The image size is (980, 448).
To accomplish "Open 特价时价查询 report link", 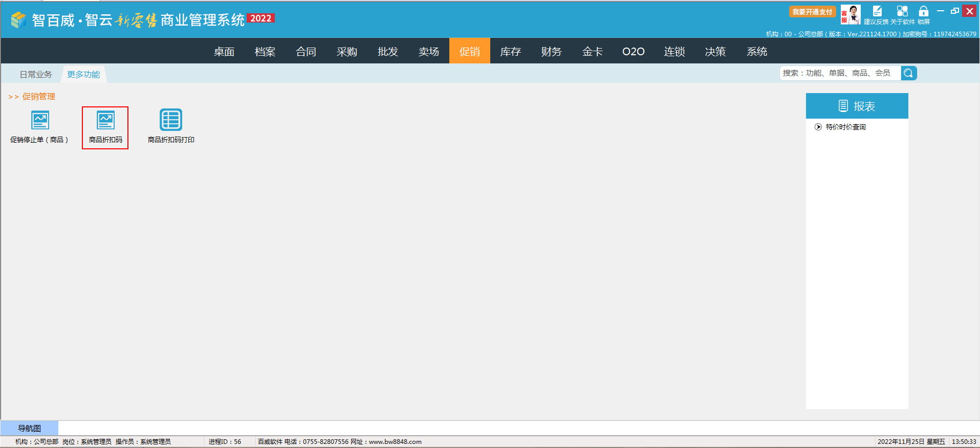I will tap(845, 127).
